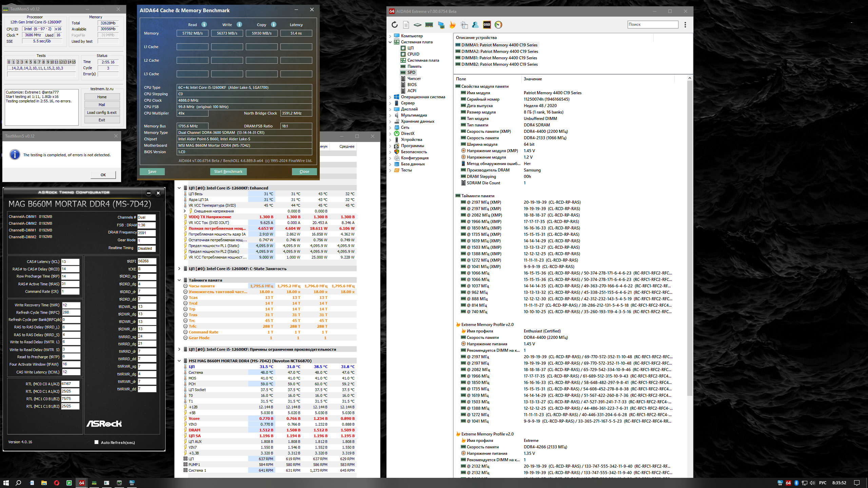Image resolution: width=868 pixels, height=488 pixels.
Task: Open the gauge SensorPanel toolbar icon
Action: tap(498, 25)
